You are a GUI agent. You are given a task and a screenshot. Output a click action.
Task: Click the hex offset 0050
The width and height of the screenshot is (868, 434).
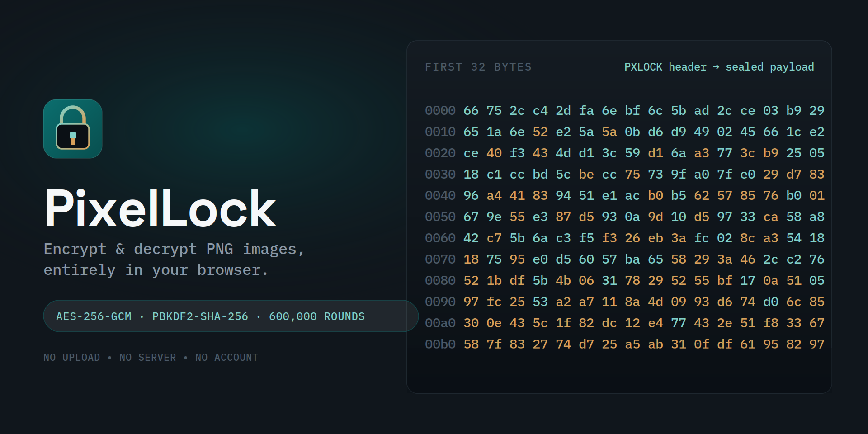440,217
